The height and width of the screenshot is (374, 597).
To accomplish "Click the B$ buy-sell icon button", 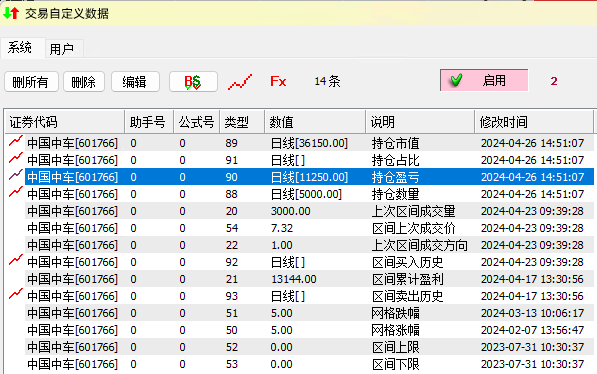I will click(x=193, y=82).
